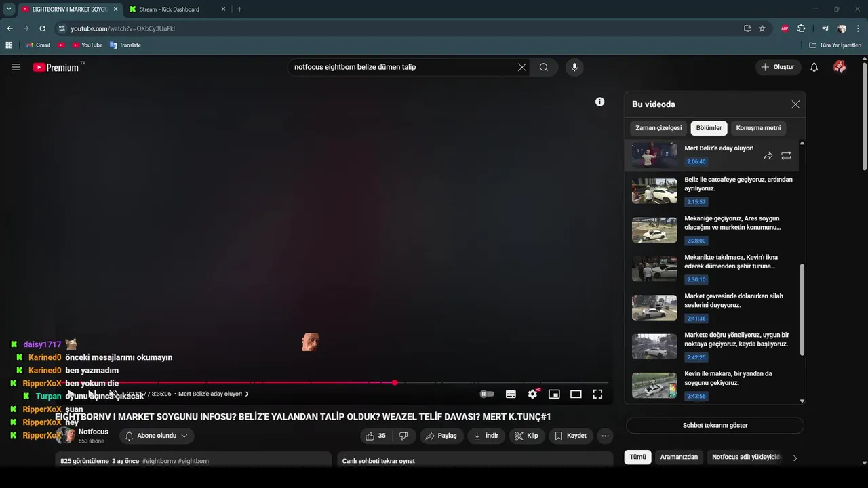
Task: Show more filter chips arrow
Action: [795, 457]
